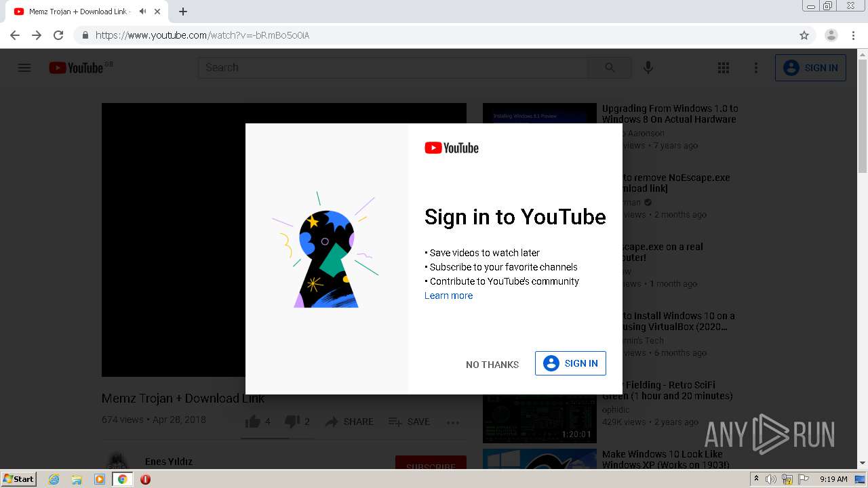868x488 pixels.
Task: Go forward in Chrome
Action: coord(37,35)
